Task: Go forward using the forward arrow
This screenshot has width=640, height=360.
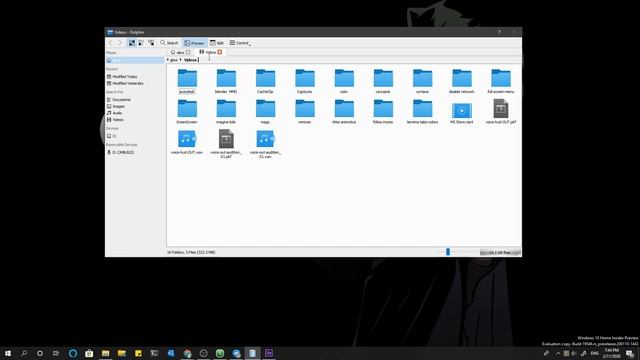Action: click(x=120, y=43)
